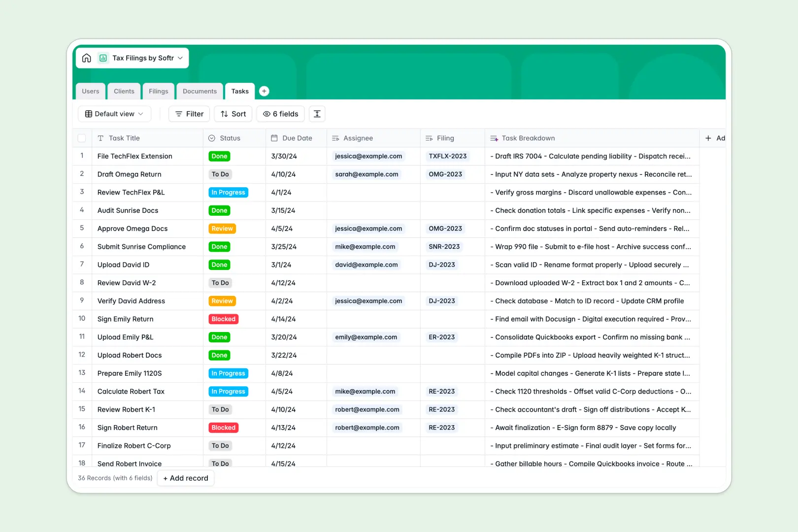This screenshot has width=798, height=532.
Task: Click the row height adjustment icon
Action: pos(317,114)
